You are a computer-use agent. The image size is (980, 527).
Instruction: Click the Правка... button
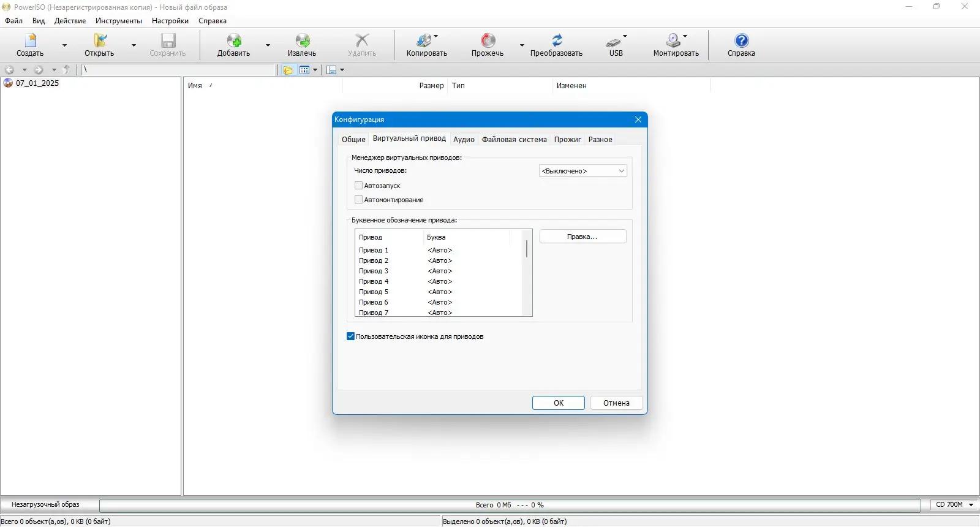pyautogui.click(x=582, y=237)
